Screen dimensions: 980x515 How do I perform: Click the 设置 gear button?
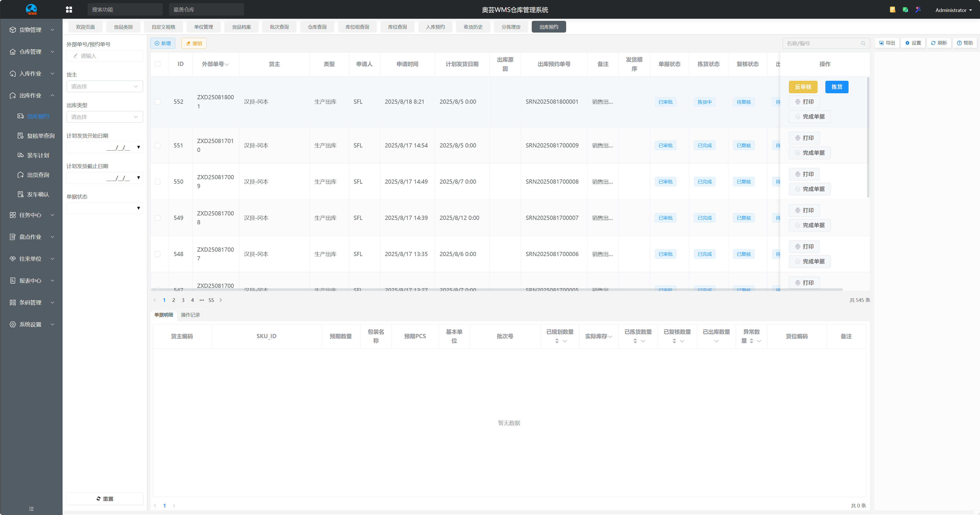click(913, 43)
